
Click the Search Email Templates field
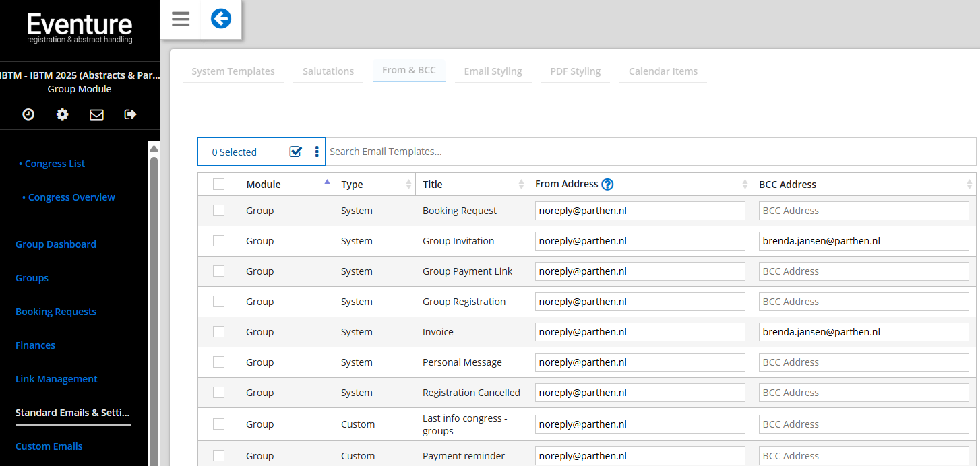pos(651,152)
